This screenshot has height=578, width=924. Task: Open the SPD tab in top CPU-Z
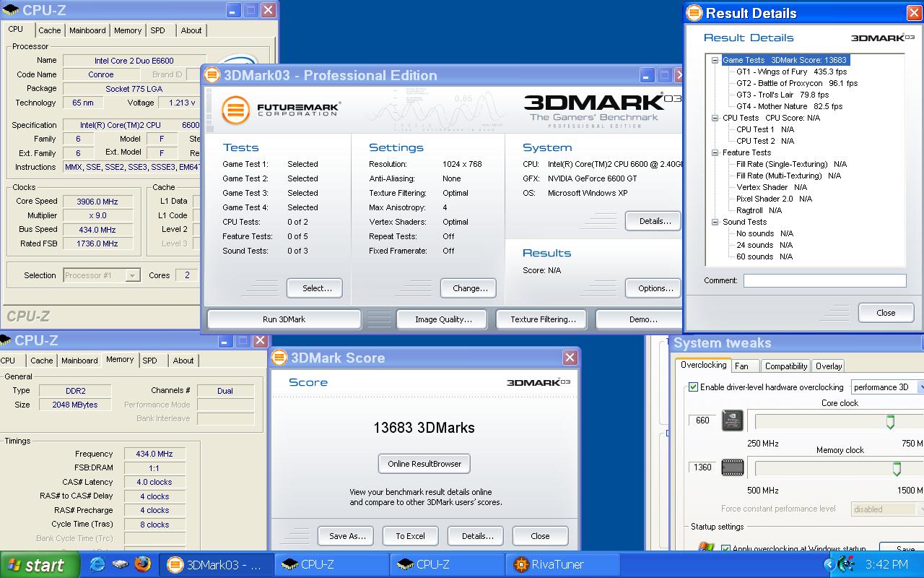click(157, 30)
